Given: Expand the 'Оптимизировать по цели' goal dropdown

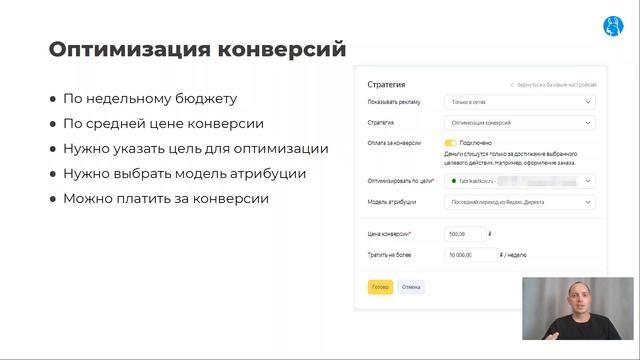Looking at the screenshot, I should point(520,181).
